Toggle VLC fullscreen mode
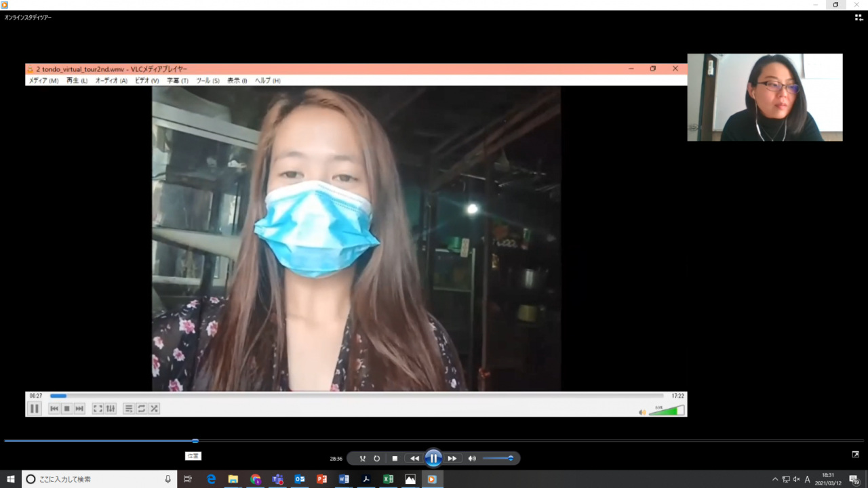 (98, 409)
